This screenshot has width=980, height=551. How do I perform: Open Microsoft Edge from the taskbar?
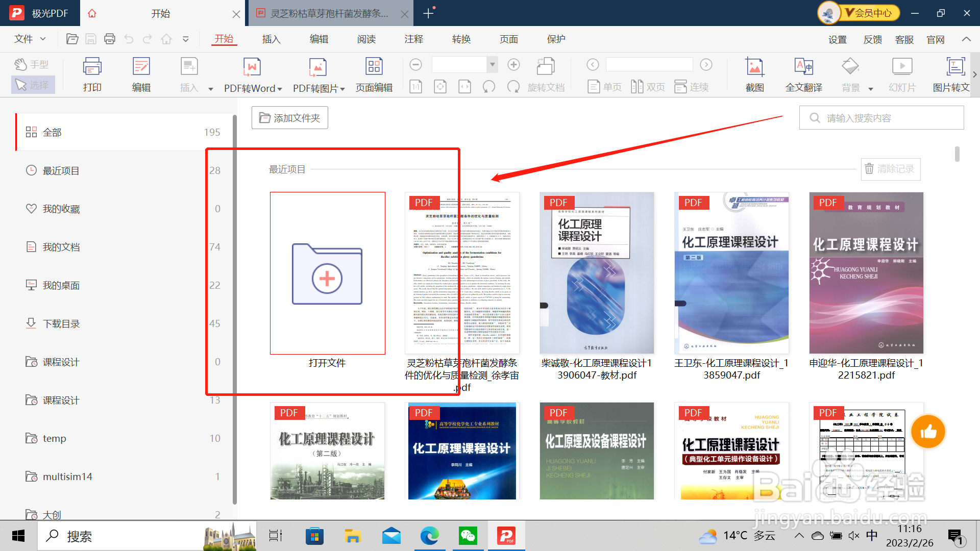429,536
